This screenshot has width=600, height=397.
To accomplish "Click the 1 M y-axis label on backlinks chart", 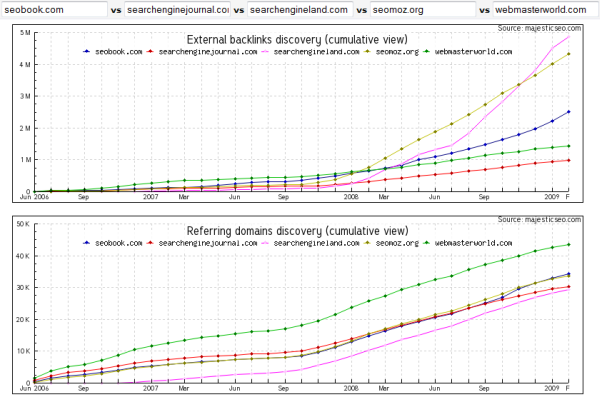I will (x=25, y=160).
